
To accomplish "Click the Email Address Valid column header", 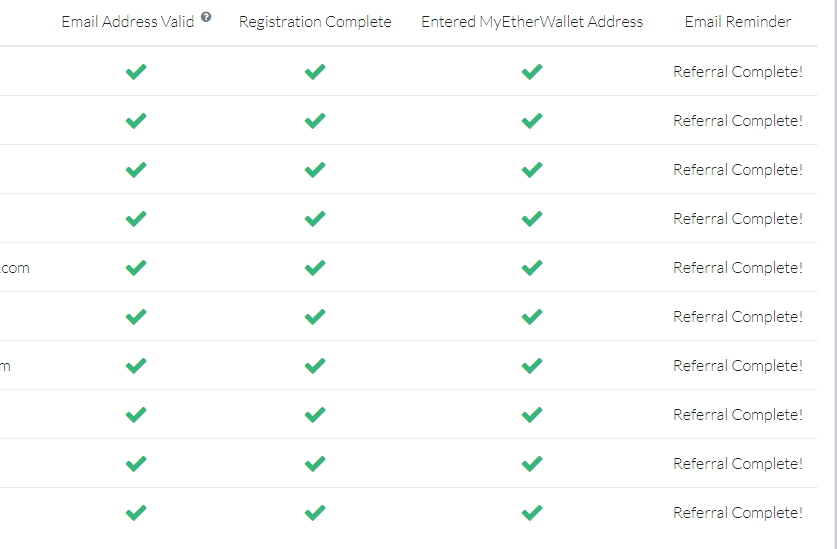I will (x=128, y=22).
